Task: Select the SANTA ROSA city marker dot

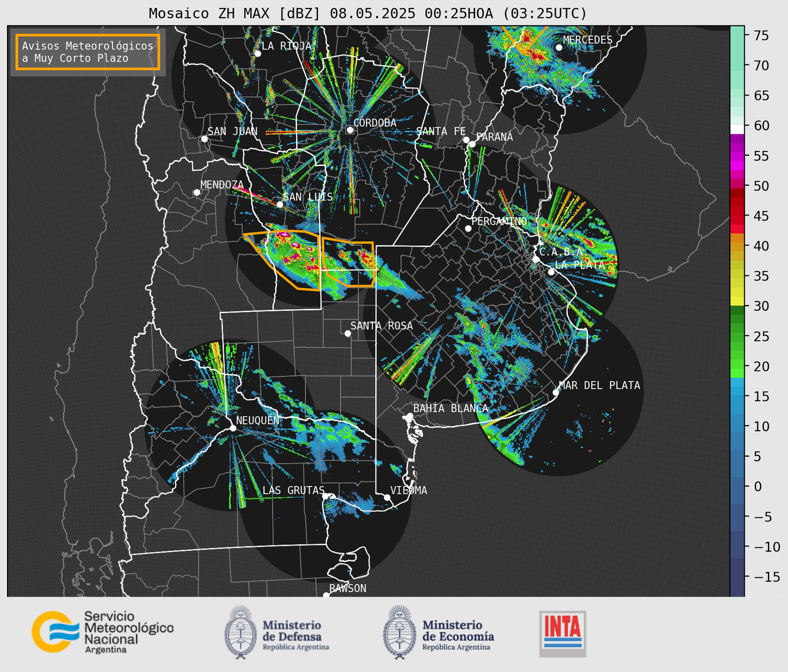Action: pyautogui.click(x=348, y=333)
